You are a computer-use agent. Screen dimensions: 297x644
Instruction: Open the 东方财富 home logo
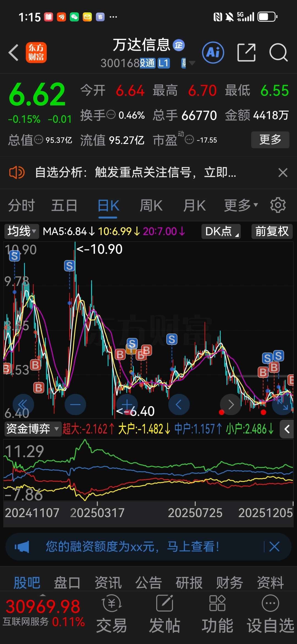(36, 53)
